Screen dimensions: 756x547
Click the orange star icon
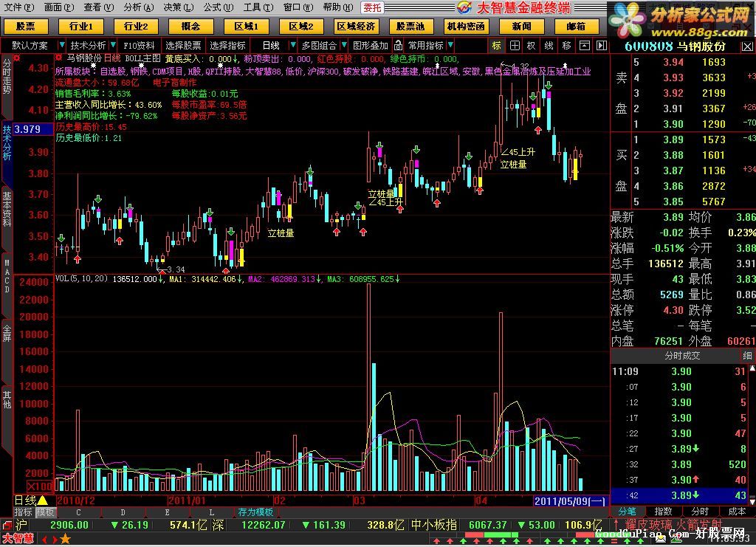(65, 540)
